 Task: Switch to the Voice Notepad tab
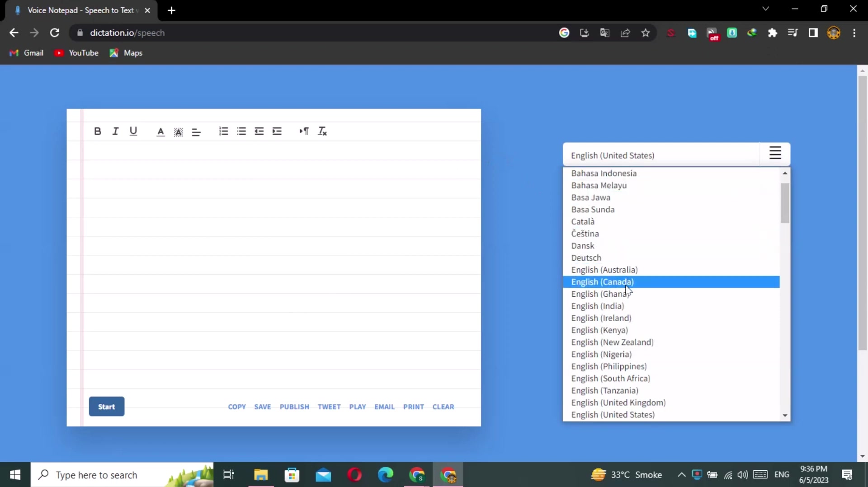[x=77, y=10]
